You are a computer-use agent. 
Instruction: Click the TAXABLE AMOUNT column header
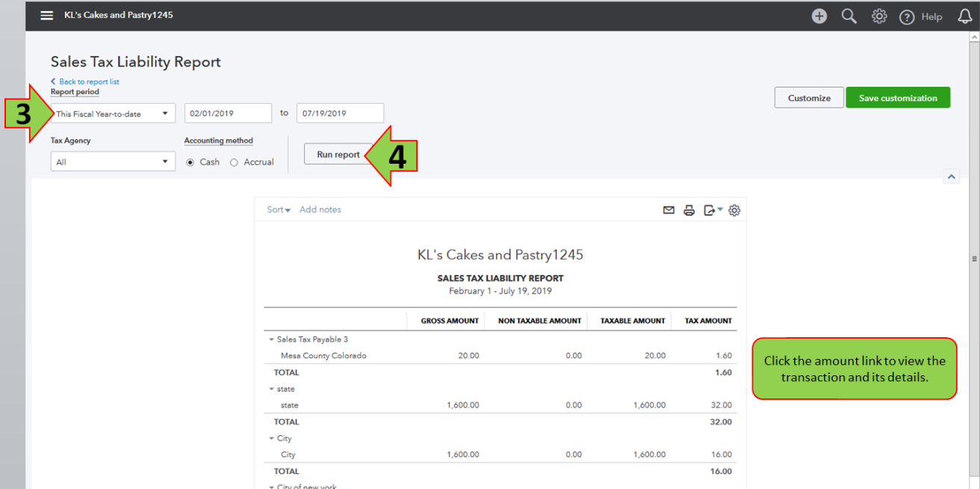[633, 321]
